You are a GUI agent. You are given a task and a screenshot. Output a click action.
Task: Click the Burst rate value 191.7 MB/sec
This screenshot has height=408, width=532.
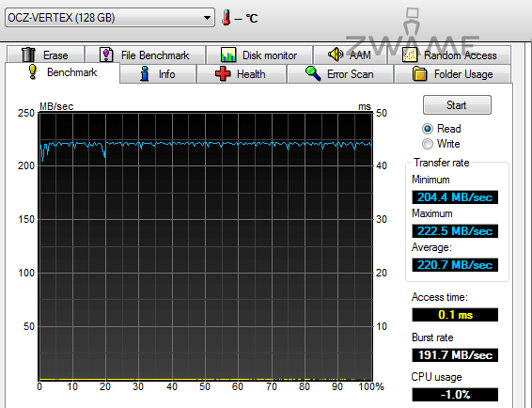(x=455, y=355)
